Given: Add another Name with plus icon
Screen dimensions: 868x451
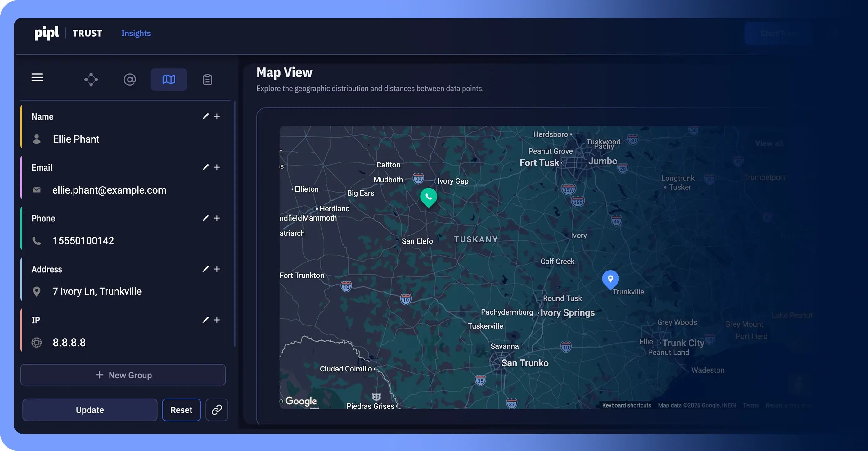Looking at the screenshot, I should (x=217, y=116).
